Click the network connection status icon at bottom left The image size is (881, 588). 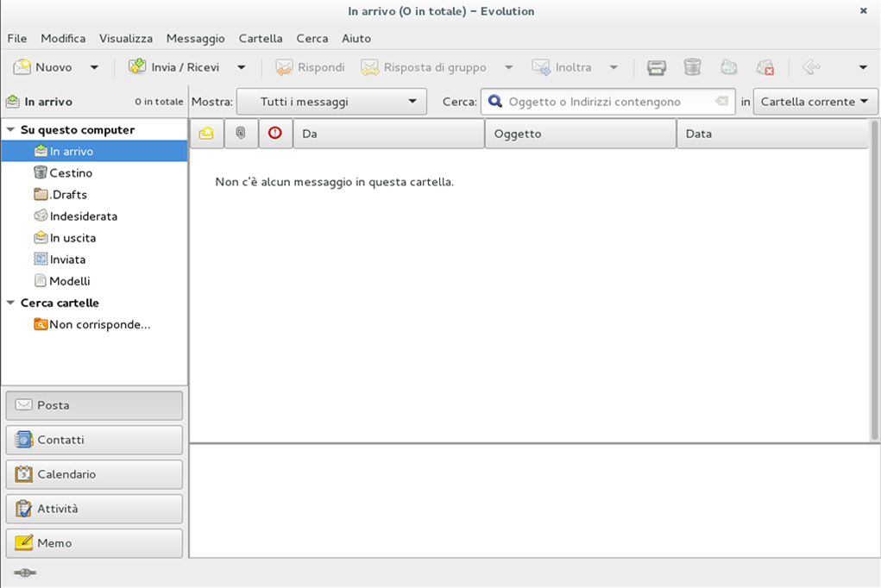(x=25, y=572)
